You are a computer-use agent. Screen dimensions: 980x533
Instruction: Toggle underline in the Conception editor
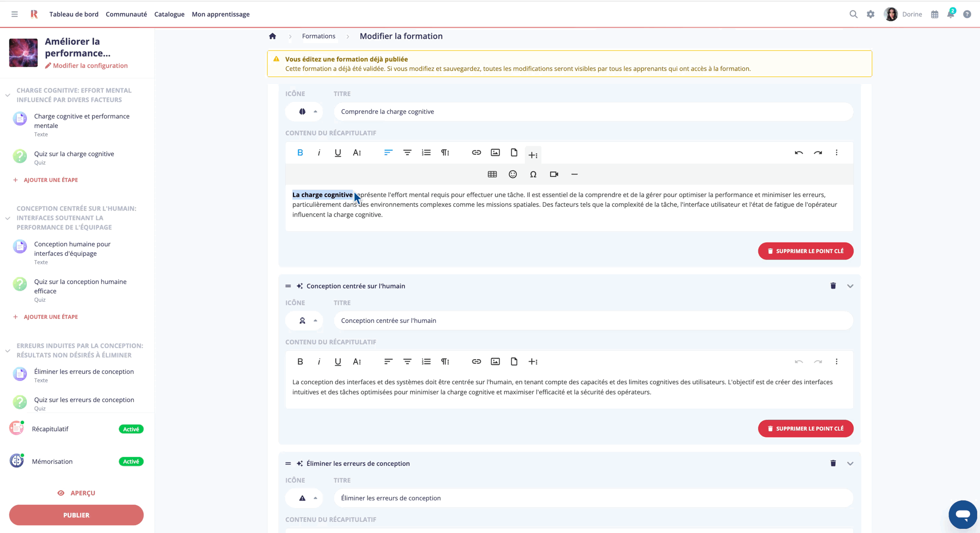tap(338, 362)
